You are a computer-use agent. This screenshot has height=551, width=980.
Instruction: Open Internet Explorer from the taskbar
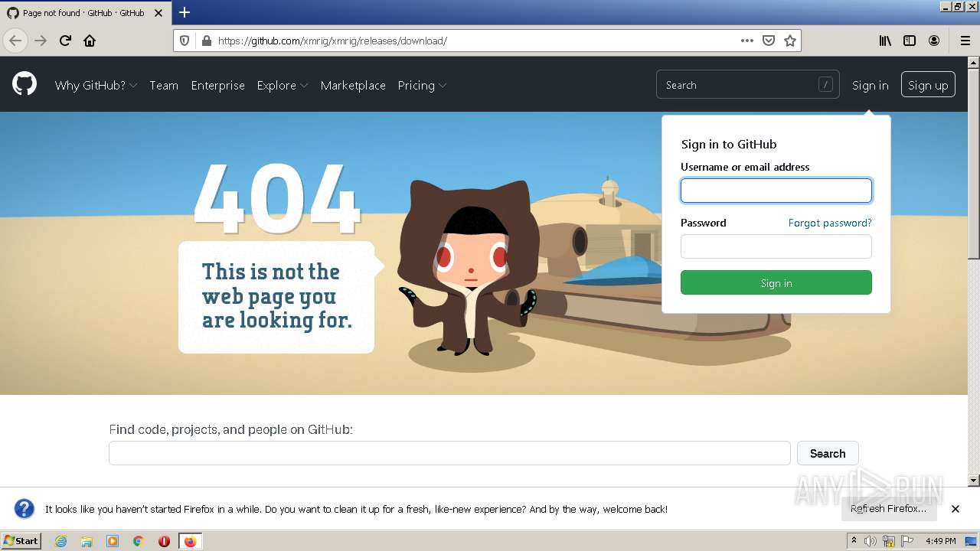[60, 541]
